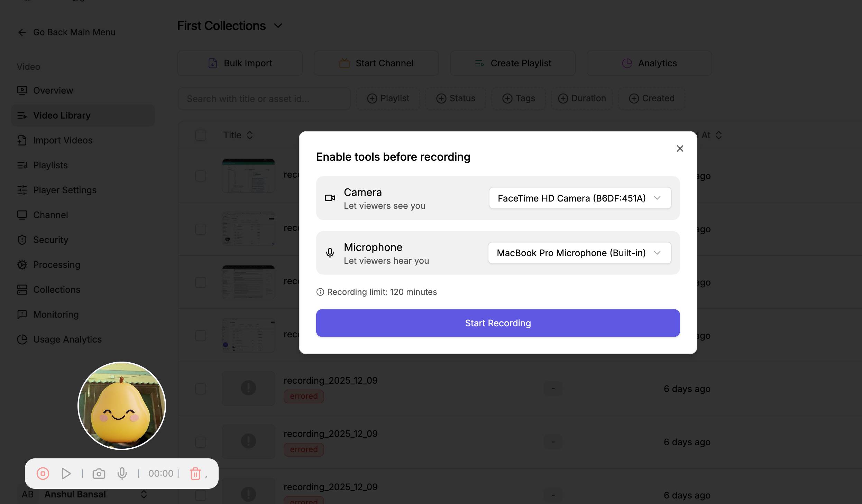
Task: Select the checkbox of the first video row
Action: click(x=201, y=176)
